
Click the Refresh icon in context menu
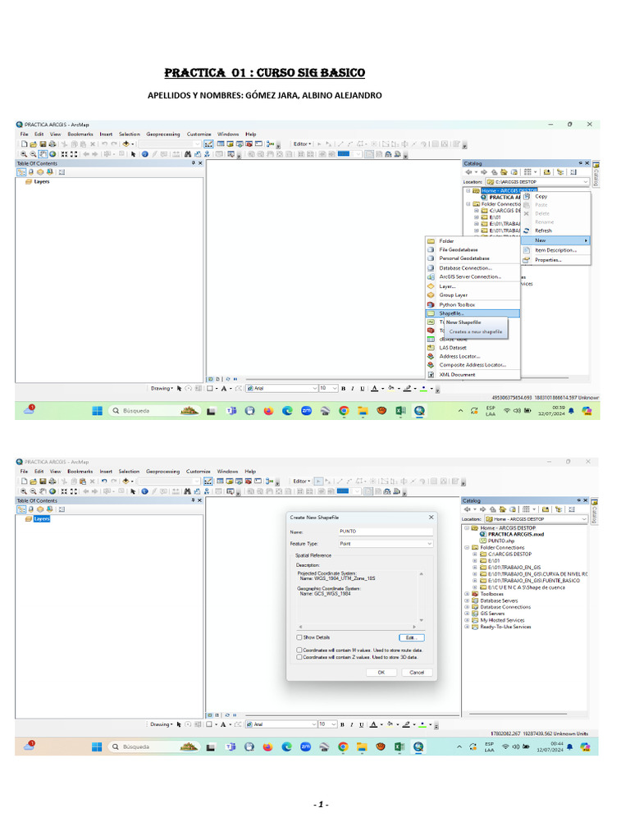(x=527, y=231)
